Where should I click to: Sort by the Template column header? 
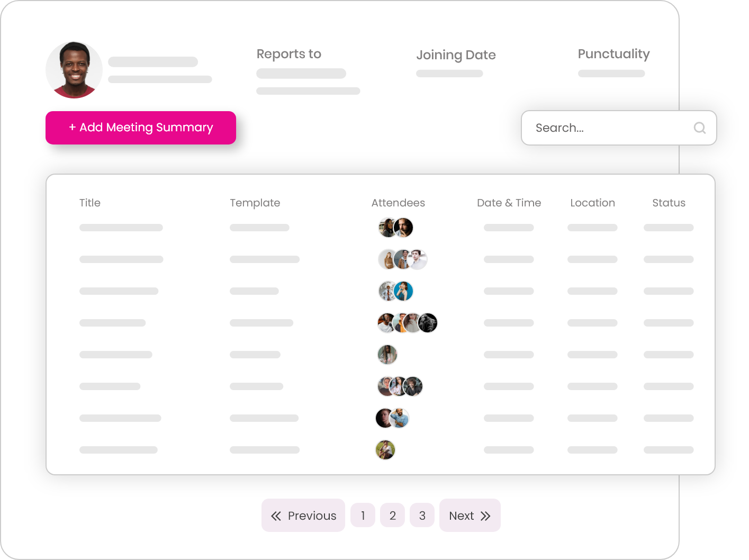click(x=255, y=203)
